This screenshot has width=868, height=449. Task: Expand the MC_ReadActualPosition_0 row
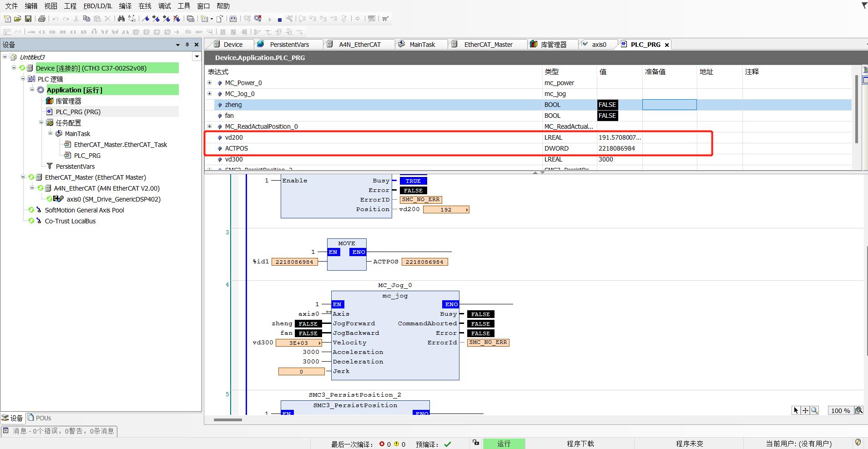(210, 126)
